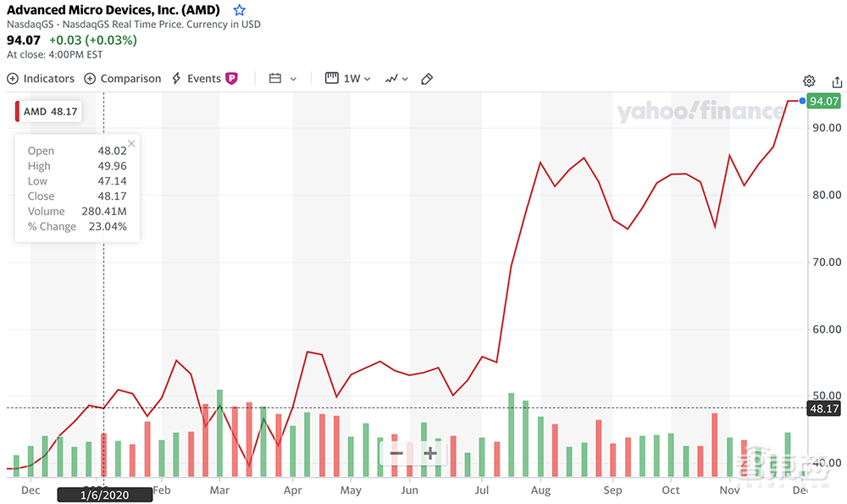
Task: Open the chart settings gear
Action: click(x=808, y=80)
